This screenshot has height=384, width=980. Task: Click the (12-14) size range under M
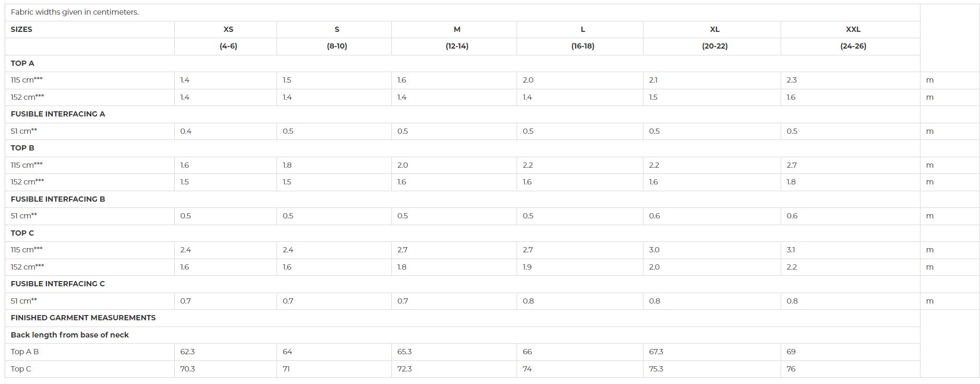click(x=457, y=46)
